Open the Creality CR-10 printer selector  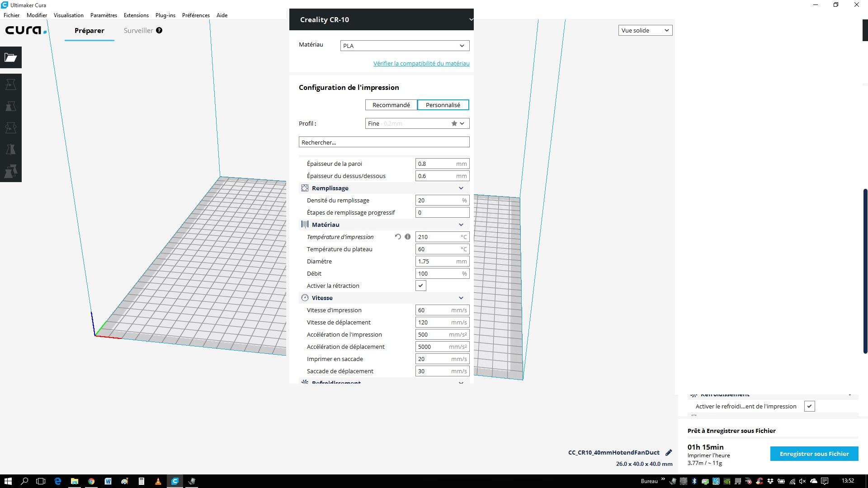[382, 19]
